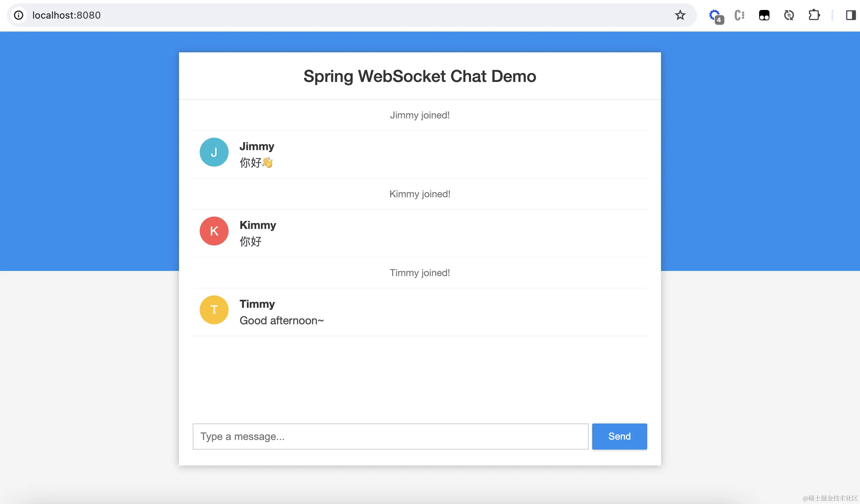This screenshot has width=860, height=504.
Task: Open the black mask extension icon
Action: click(x=764, y=15)
